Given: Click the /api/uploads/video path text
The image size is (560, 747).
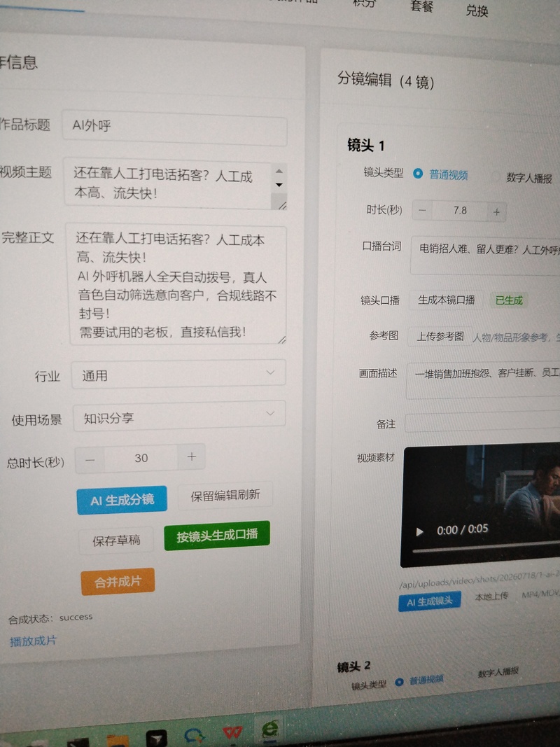Looking at the screenshot, I should pyautogui.click(x=479, y=579).
